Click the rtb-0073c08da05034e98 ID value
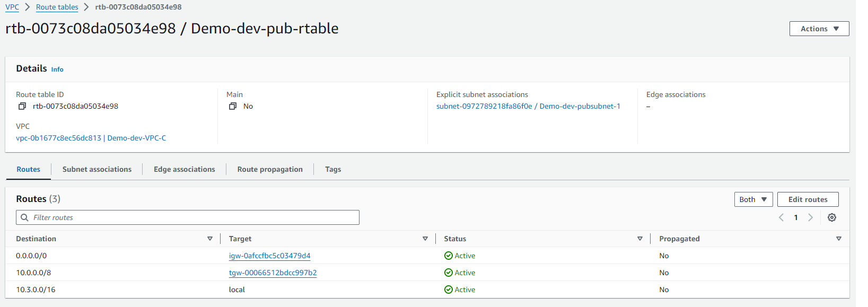Viewport: 868px width, 307px height. tap(75, 106)
